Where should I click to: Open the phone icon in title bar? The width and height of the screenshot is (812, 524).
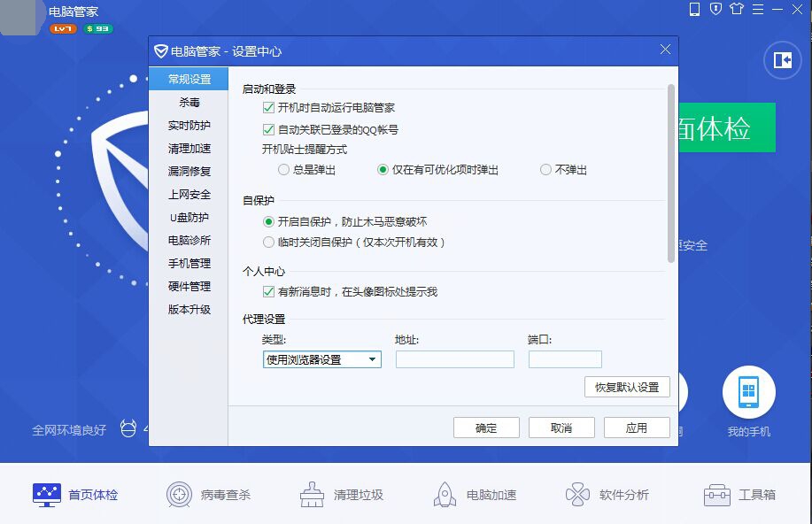click(694, 10)
